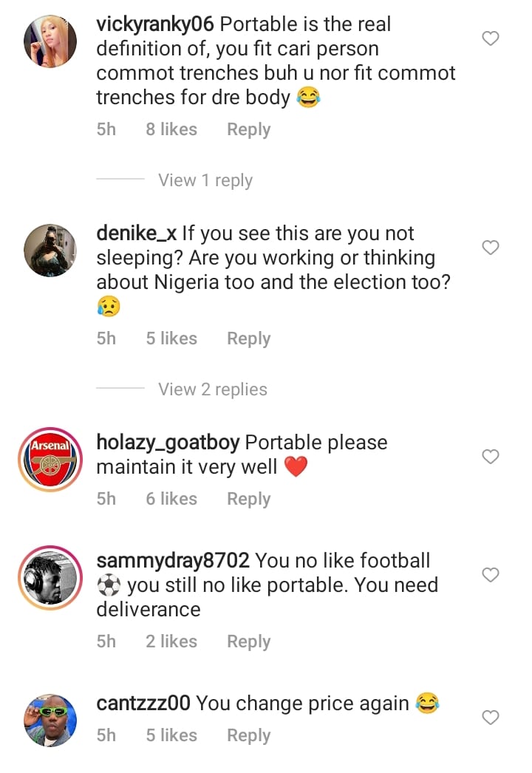Open vickyranky06's profile picture
The image size is (532, 773).
tap(50, 41)
